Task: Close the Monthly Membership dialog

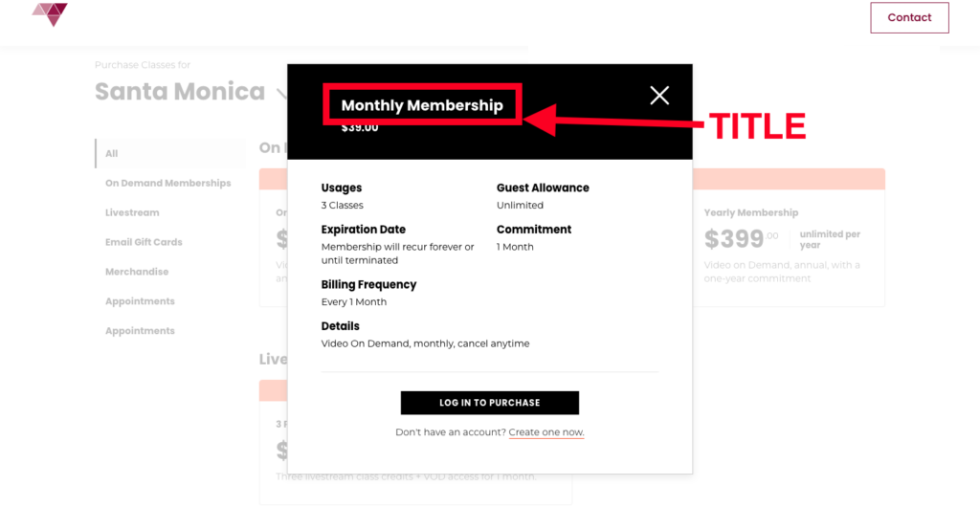Action: point(659,96)
